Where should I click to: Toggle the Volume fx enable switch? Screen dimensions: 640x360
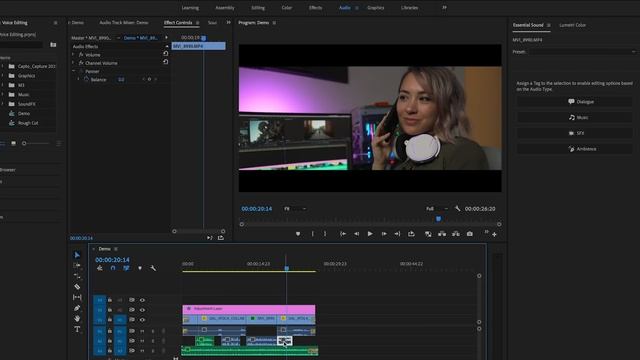81,55
